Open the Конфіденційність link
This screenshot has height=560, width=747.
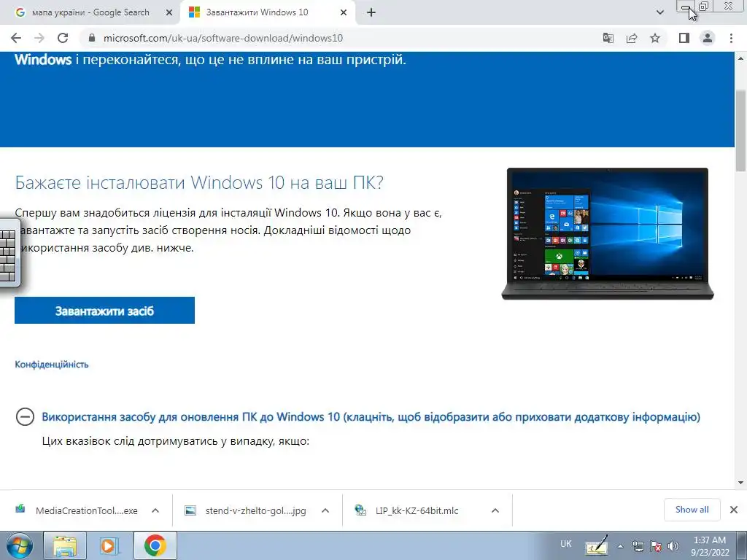click(x=52, y=365)
